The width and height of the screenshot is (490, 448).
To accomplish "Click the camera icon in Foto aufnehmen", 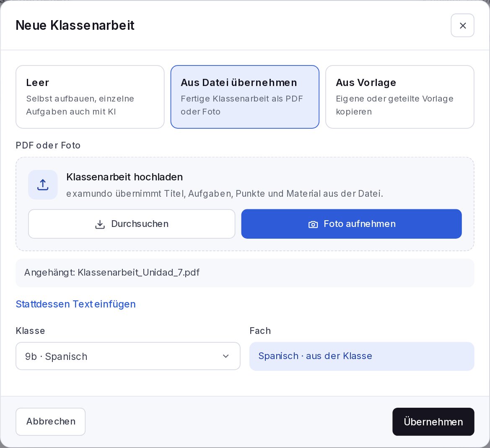I will (x=313, y=224).
